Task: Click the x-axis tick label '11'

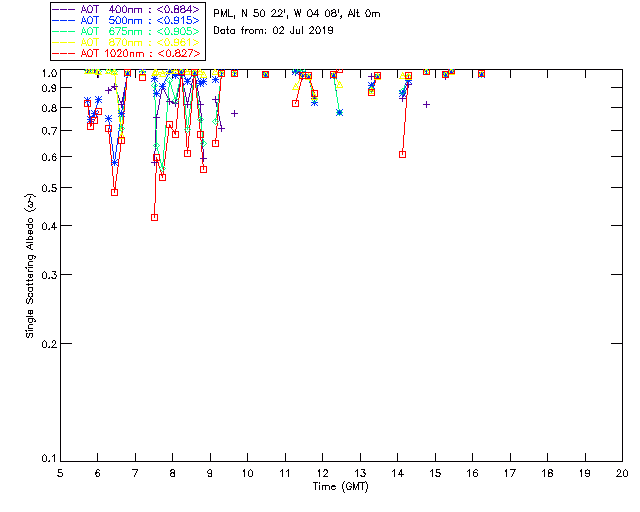Action: [x=285, y=473]
